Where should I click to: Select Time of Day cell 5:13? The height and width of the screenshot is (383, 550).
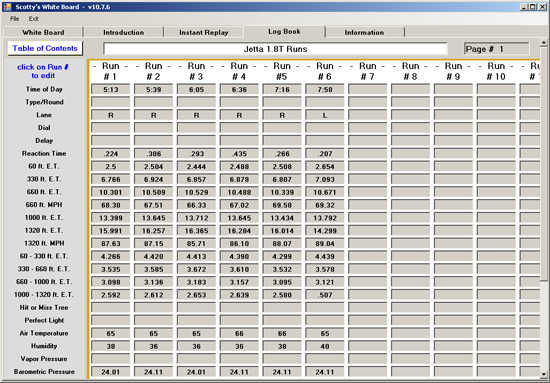tap(110, 89)
